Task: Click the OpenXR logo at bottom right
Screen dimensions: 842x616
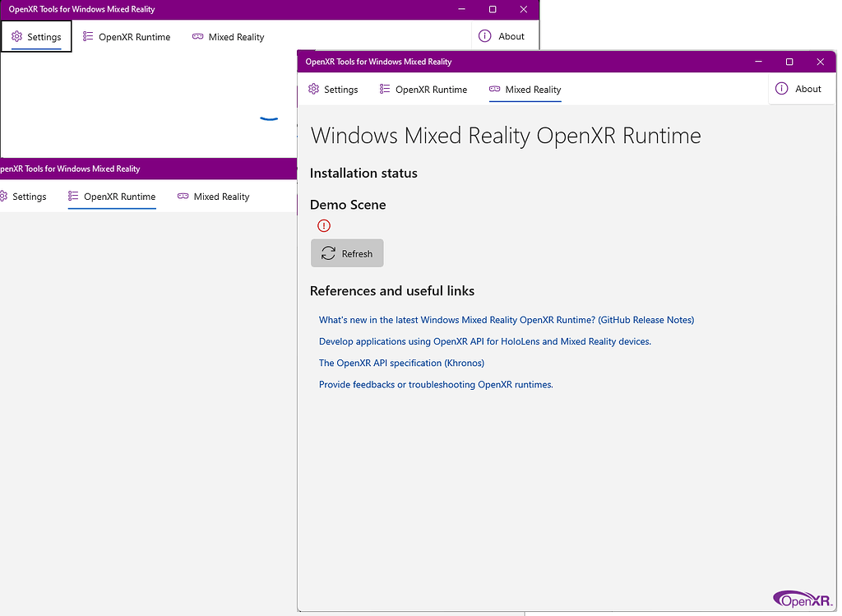Action: (x=803, y=599)
